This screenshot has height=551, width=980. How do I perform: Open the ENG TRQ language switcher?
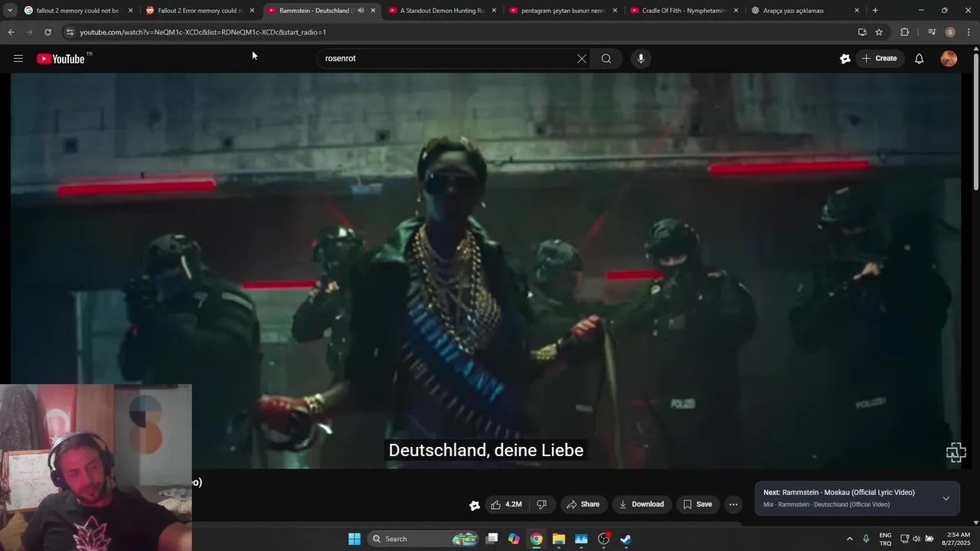(885, 539)
